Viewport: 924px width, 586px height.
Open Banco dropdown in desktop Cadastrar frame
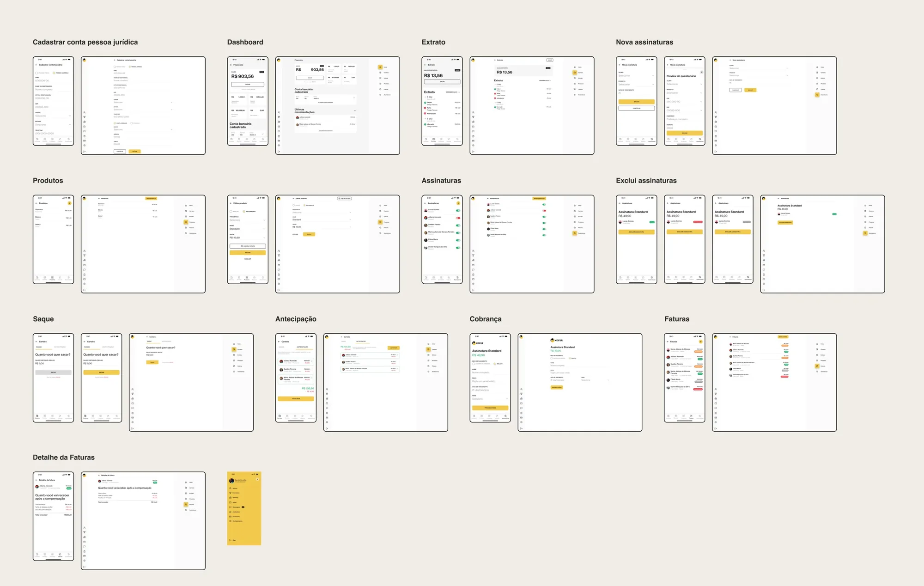pos(143,129)
